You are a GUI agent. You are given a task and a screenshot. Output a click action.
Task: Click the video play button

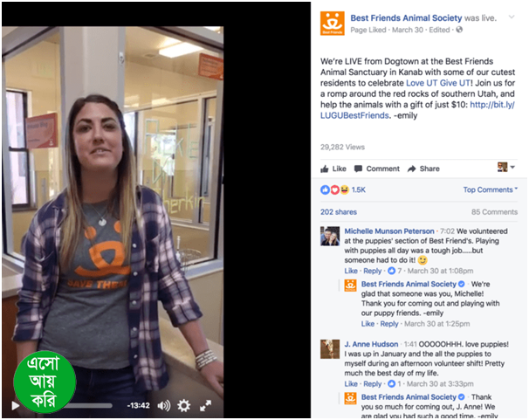coord(15,405)
